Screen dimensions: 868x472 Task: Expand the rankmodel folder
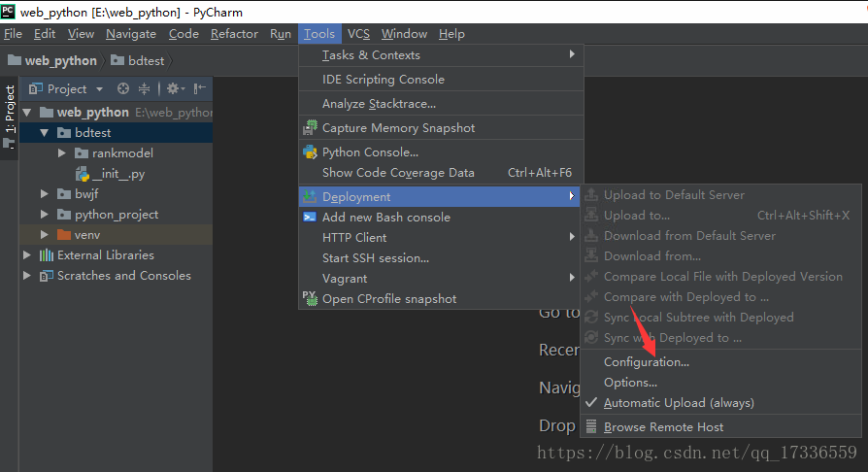tap(62, 153)
